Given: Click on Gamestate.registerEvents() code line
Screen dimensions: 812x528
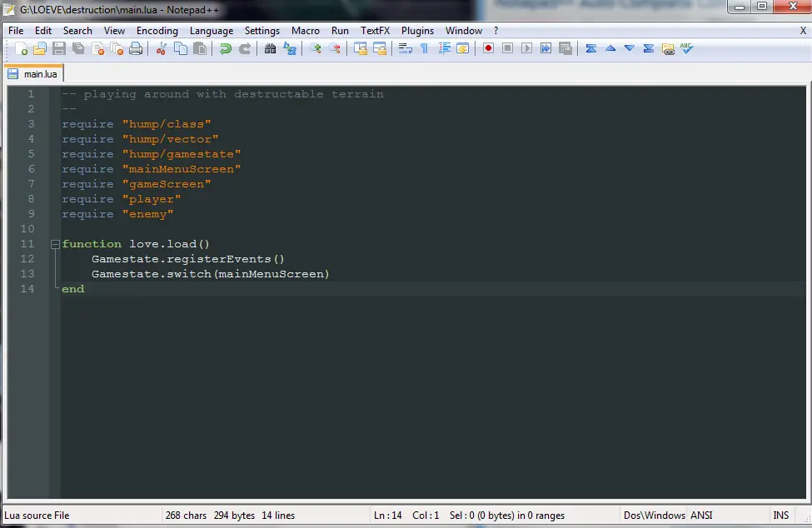Looking at the screenshot, I should (188, 259).
